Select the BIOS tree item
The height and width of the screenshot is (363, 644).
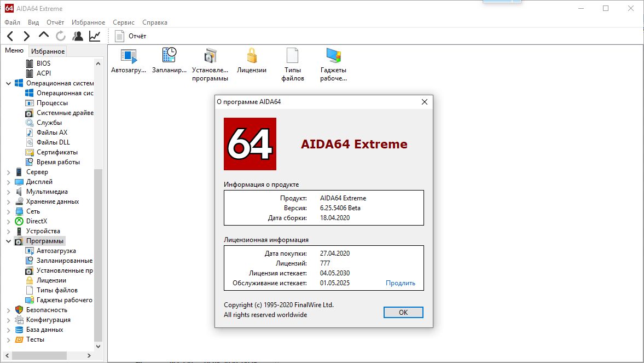38,64
